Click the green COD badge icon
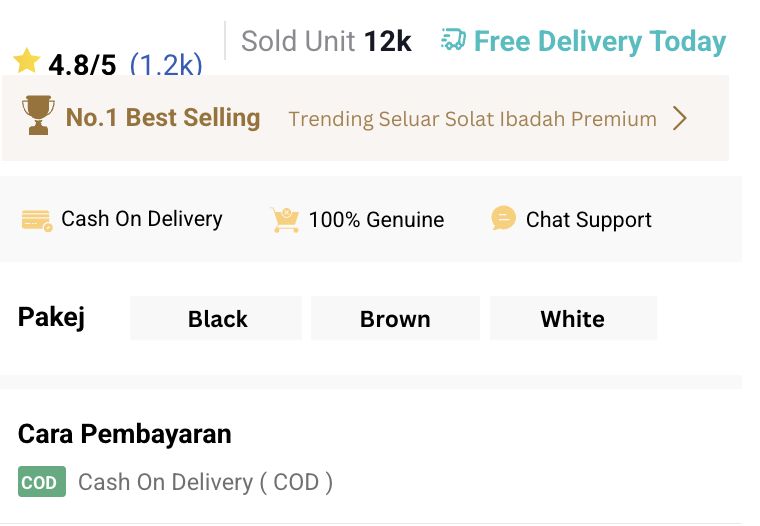The image size is (760, 526). pos(41,482)
